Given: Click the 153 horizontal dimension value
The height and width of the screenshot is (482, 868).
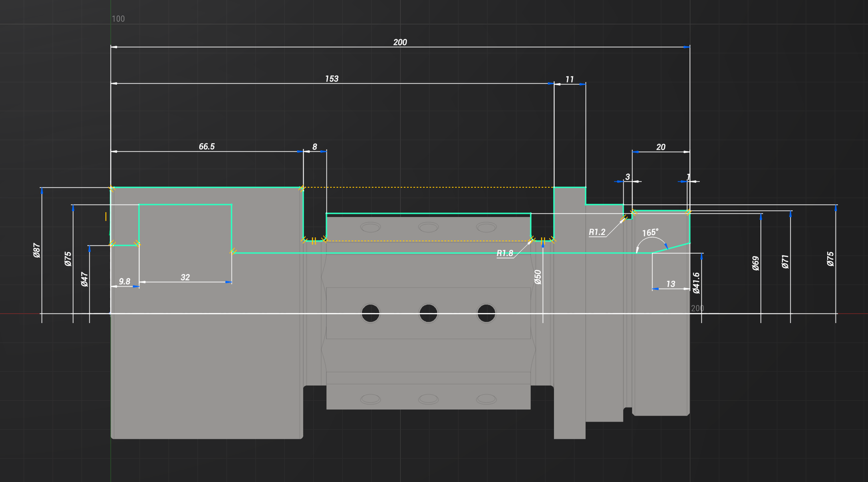Looking at the screenshot, I should [x=332, y=79].
